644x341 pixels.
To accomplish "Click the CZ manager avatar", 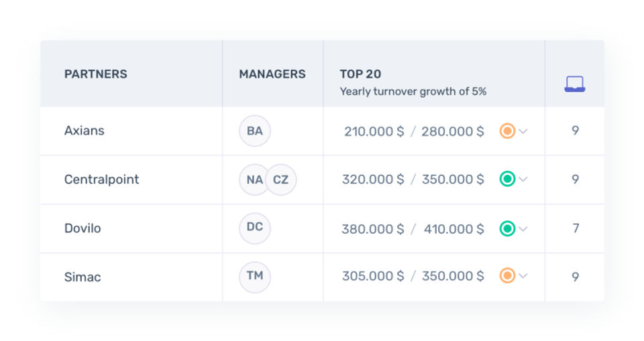I will (282, 180).
